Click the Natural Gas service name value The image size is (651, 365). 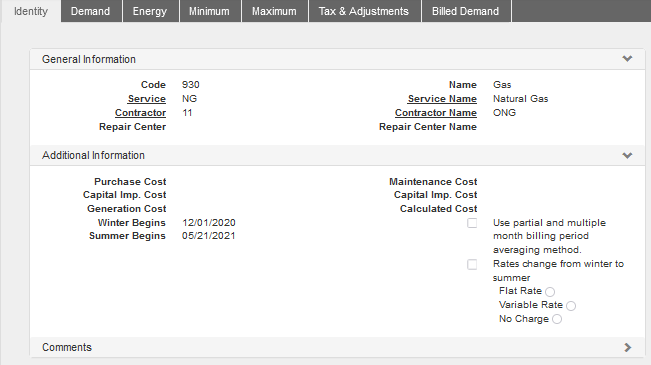(521, 99)
